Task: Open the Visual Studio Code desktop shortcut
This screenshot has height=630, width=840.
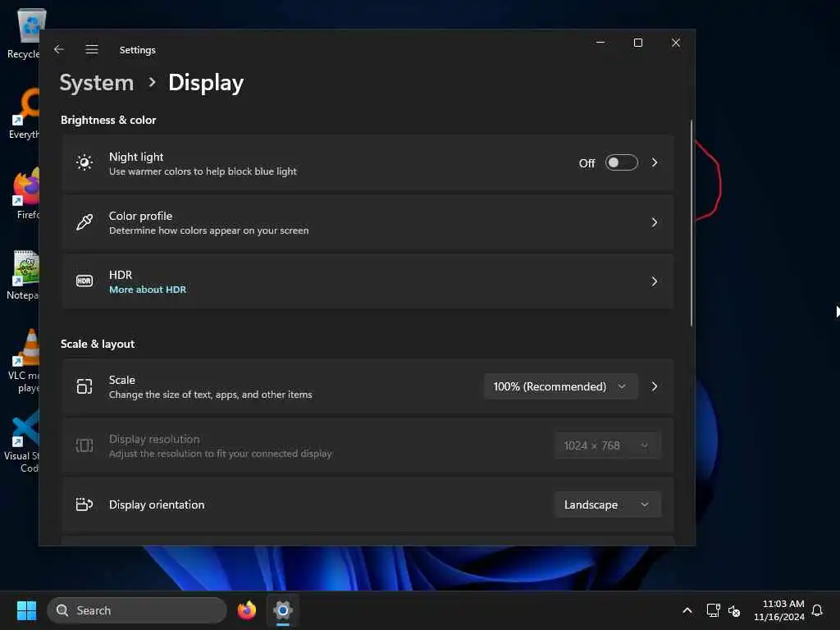Action: click(x=22, y=441)
